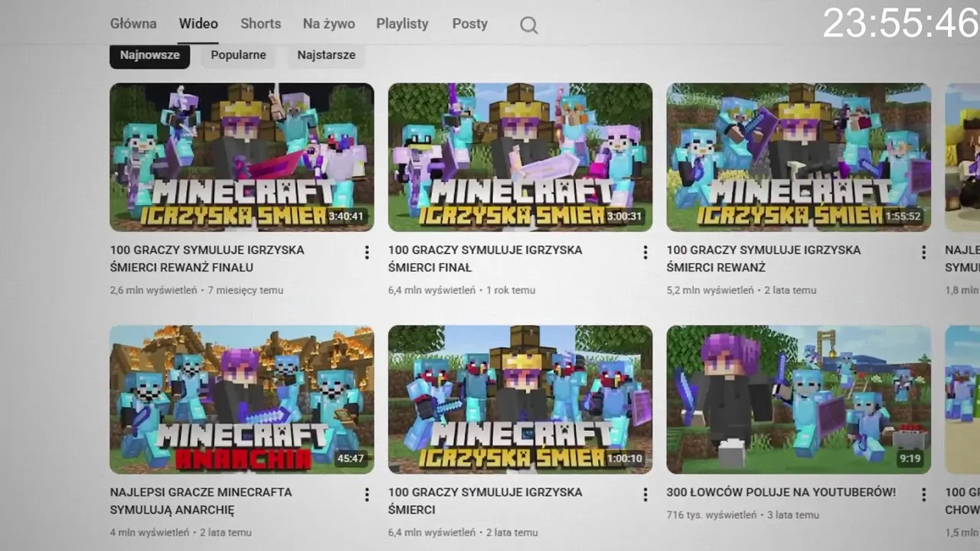The height and width of the screenshot is (551, 980).
Task: Open the 3:40:41 video thumbnail
Action: click(242, 157)
